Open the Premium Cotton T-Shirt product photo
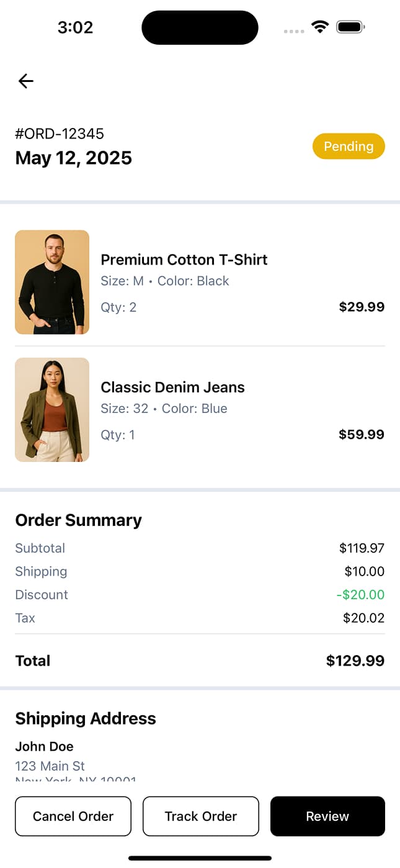400x868 pixels. [x=52, y=283]
